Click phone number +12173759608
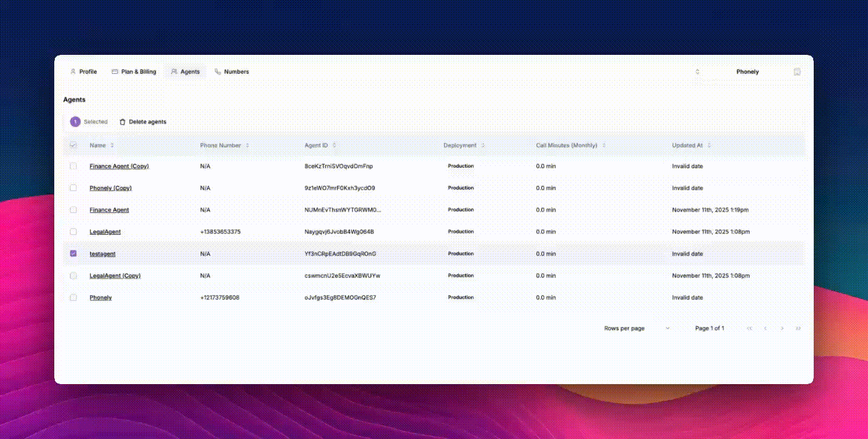This screenshot has width=868, height=439. [219, 298]
